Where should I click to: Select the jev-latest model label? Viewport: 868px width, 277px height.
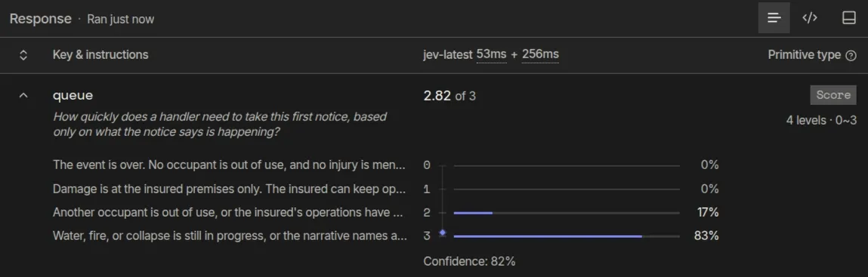point(448,55)
